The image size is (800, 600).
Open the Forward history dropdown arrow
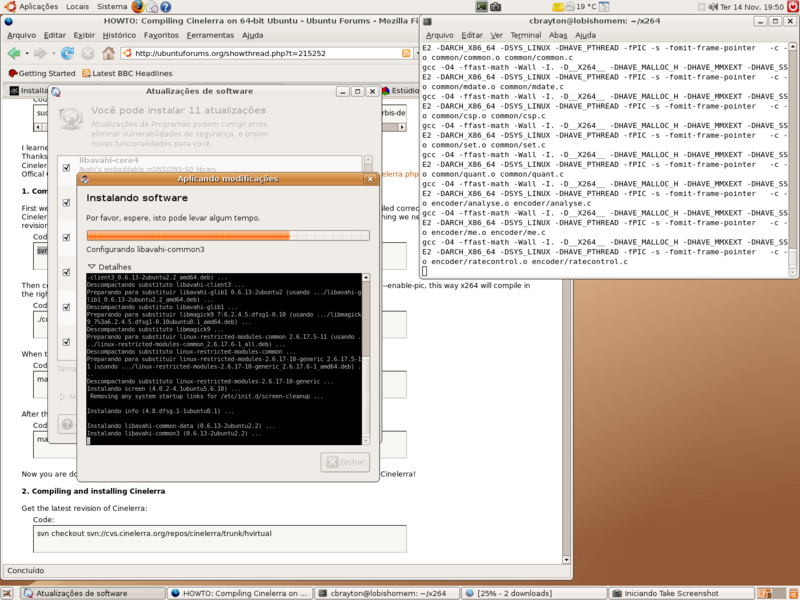(x=53, y=54)
